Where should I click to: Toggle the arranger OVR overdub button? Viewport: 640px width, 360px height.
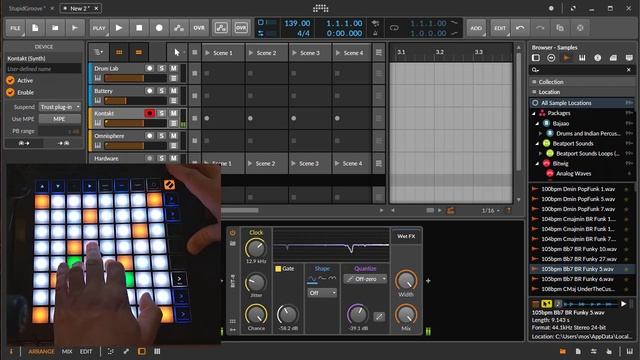pos(199,28)
